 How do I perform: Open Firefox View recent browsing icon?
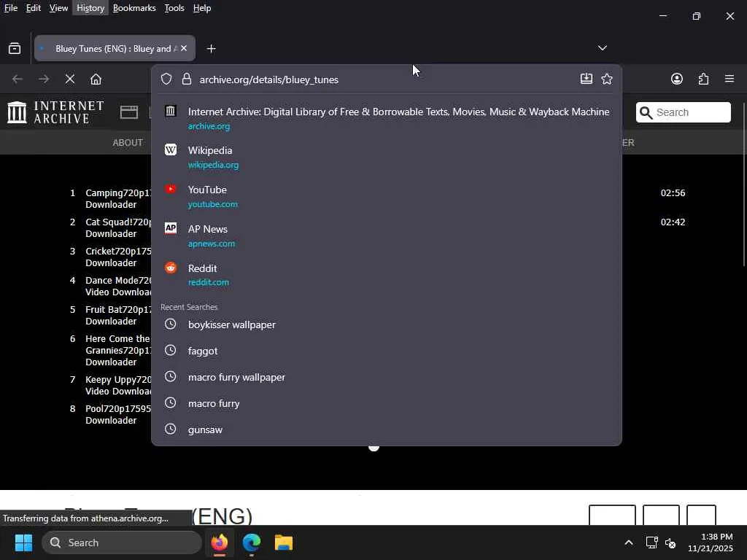click(15, 49)
